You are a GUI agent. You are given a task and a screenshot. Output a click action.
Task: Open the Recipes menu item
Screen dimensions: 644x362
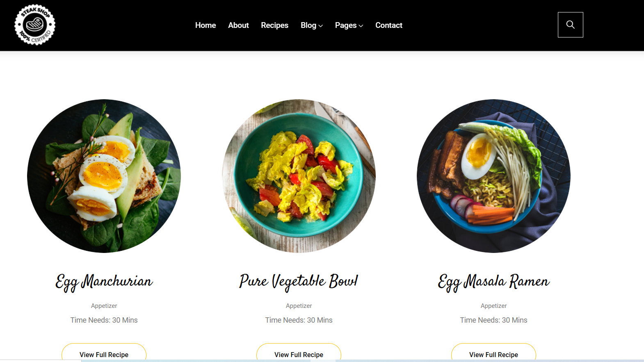pos(274,25)
